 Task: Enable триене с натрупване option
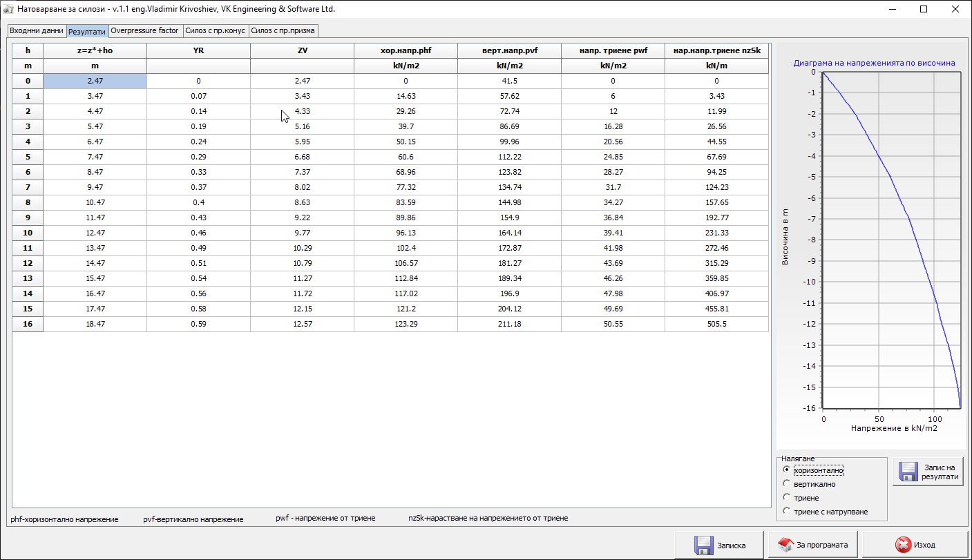click(786, 512)
